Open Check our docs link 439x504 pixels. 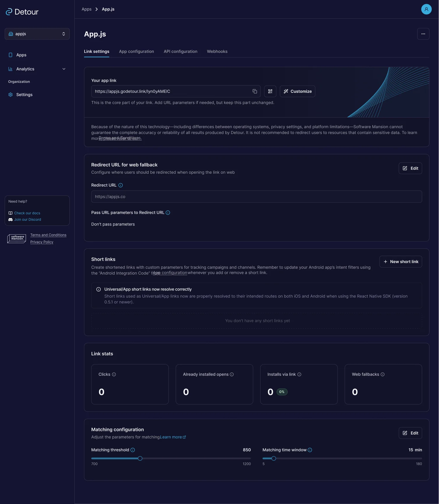coord(27,213)
